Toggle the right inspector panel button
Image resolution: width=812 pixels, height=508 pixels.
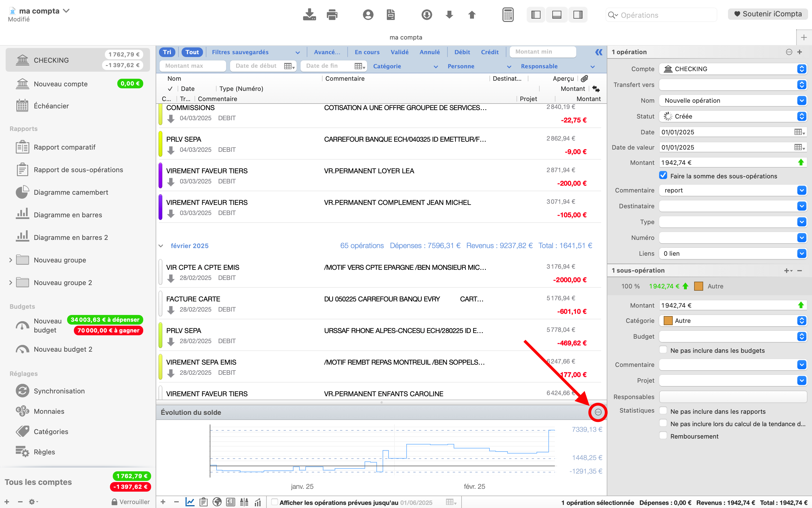pos(577,14)
